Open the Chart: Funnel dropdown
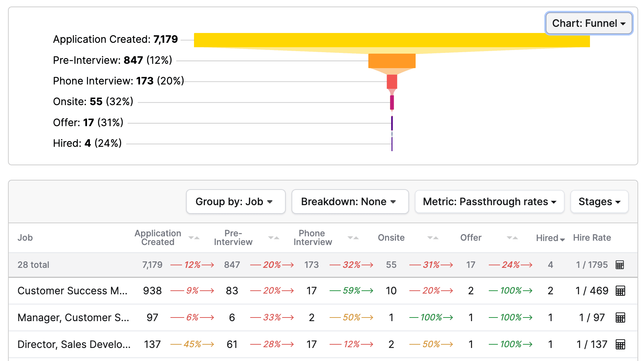The height and width of the screenshot is (361, 644). pos(589,24)
